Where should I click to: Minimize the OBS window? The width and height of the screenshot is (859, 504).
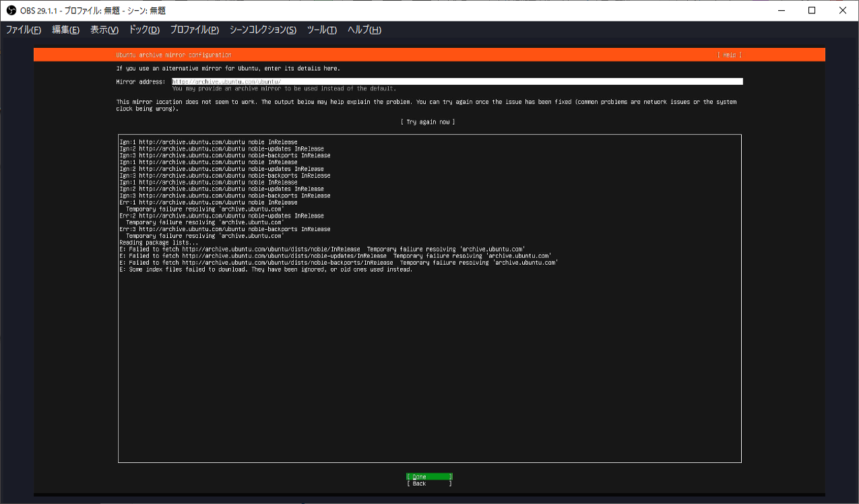[x=780, y=10]
